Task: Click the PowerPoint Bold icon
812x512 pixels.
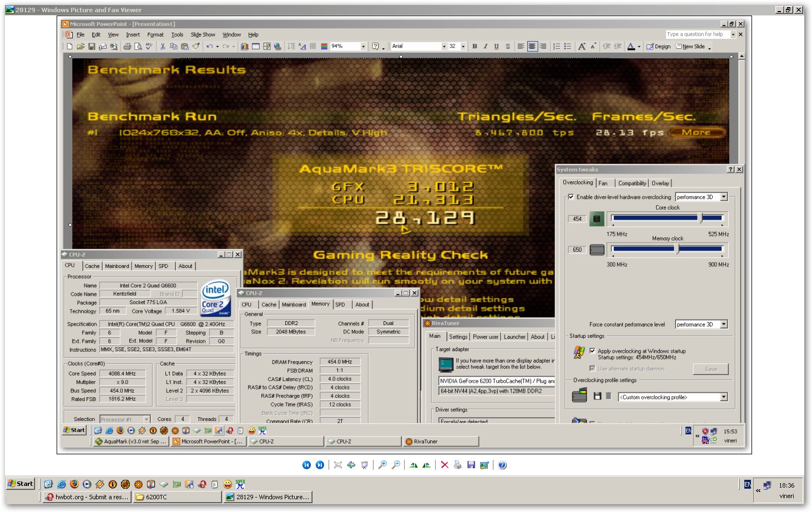Action: tap(475, 47)
